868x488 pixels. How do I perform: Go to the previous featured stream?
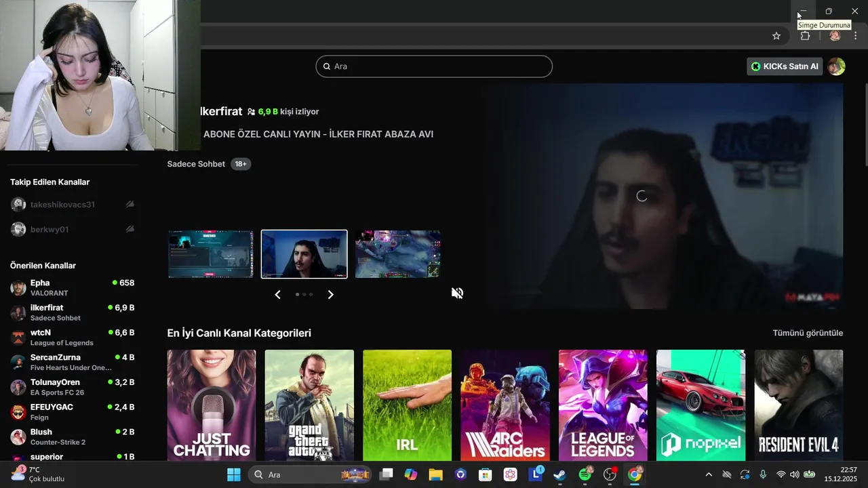click(x=277, y=294)
